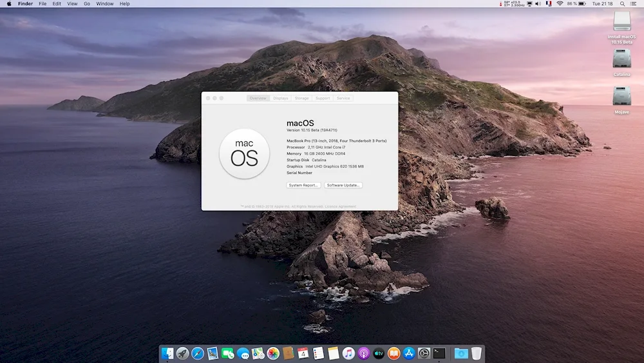
Task: Click the large macOS logo circle
Action: click(x=244, y=153)
